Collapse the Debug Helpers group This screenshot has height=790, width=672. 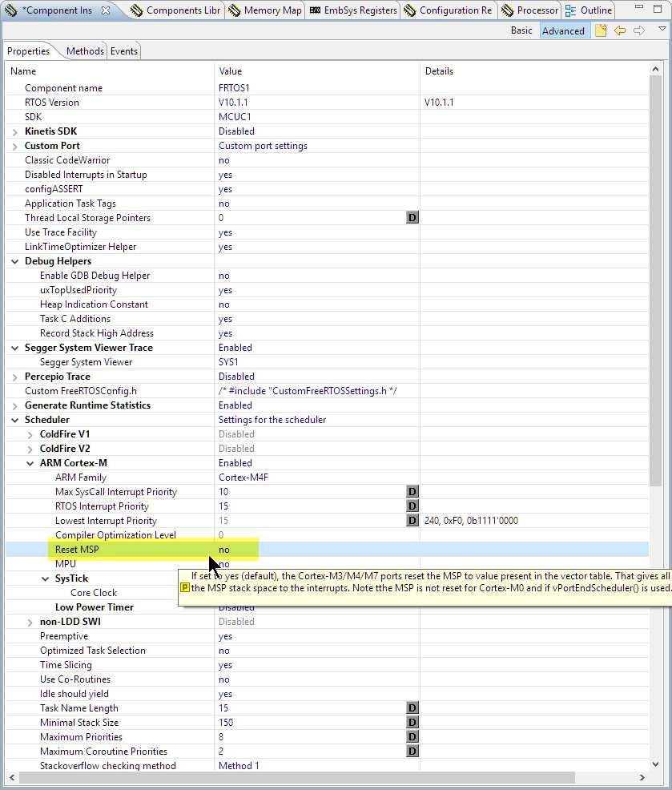[x=15, y=261]
